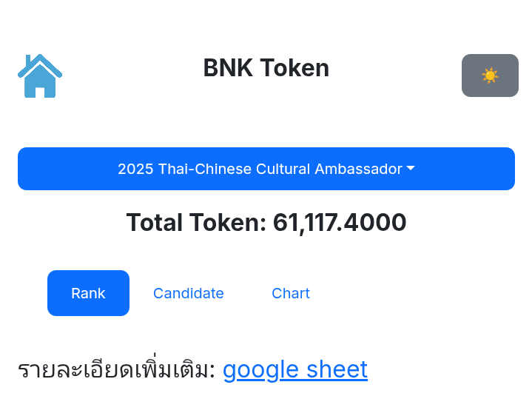Open the 2025 Thai-Chinese Cultural Ambassador dropdown

pos(266,169)
